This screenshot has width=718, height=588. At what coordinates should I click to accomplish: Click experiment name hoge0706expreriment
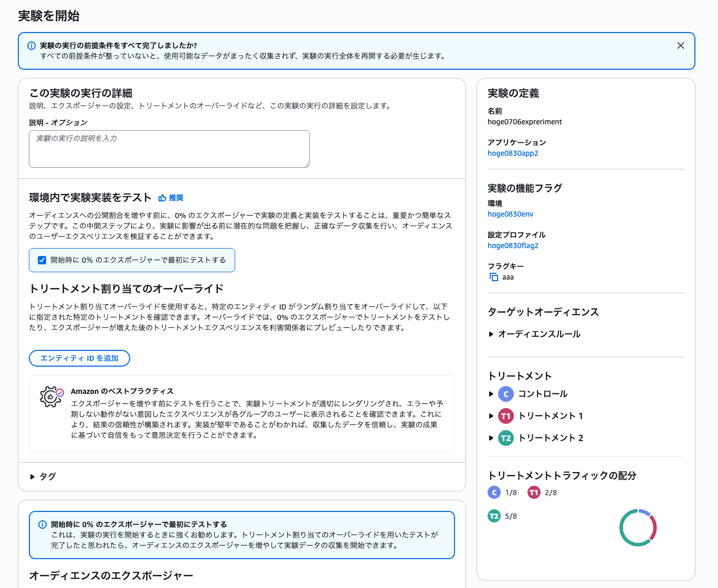(x=524, y=122)
